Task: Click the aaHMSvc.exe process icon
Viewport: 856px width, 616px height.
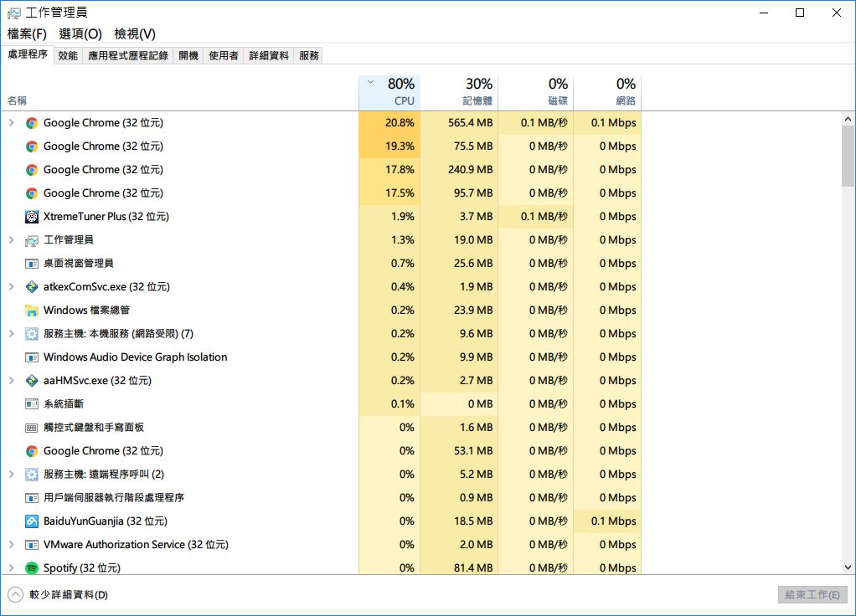Action: click(32, 381)
